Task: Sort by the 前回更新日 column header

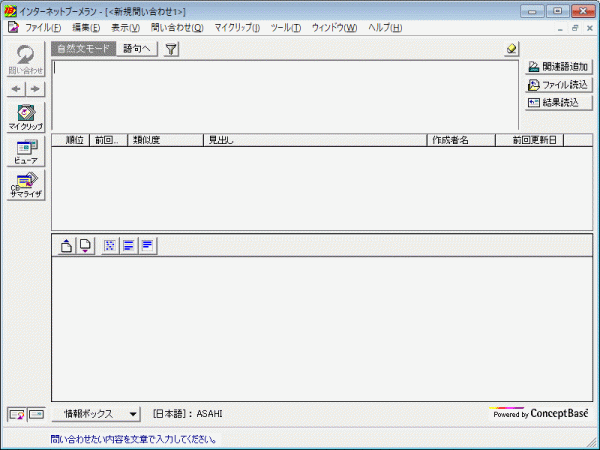Action: click(x=530, y=140)
